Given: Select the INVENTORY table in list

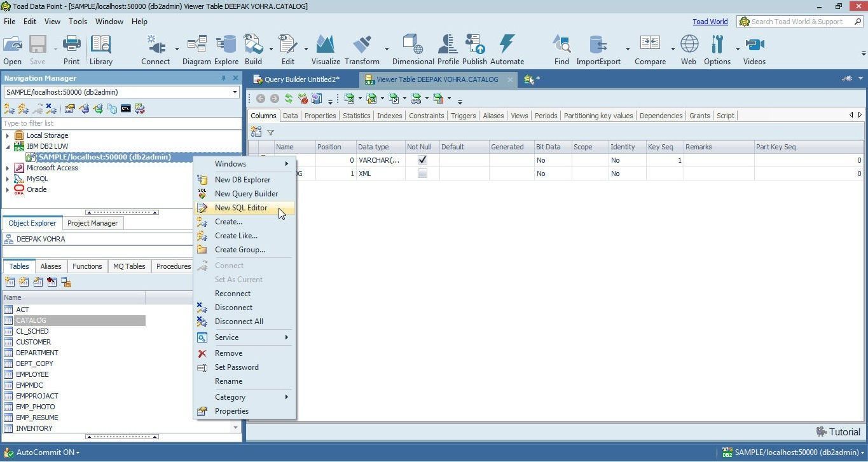Looking at the screenshot, I should (x=34, y=428).
